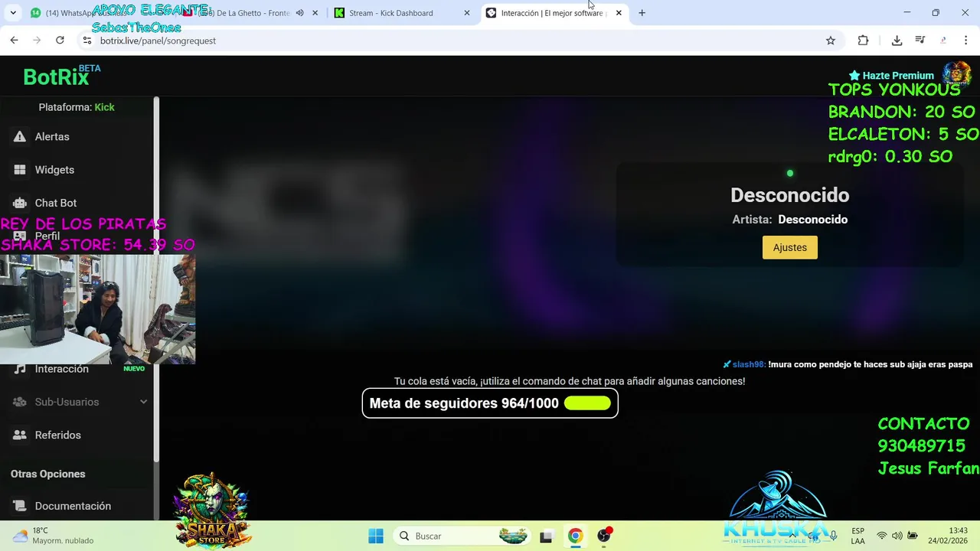Open Task View on taskbar
Image resolution: width=980 pixels, height=551 pixels.
(546, 536)
